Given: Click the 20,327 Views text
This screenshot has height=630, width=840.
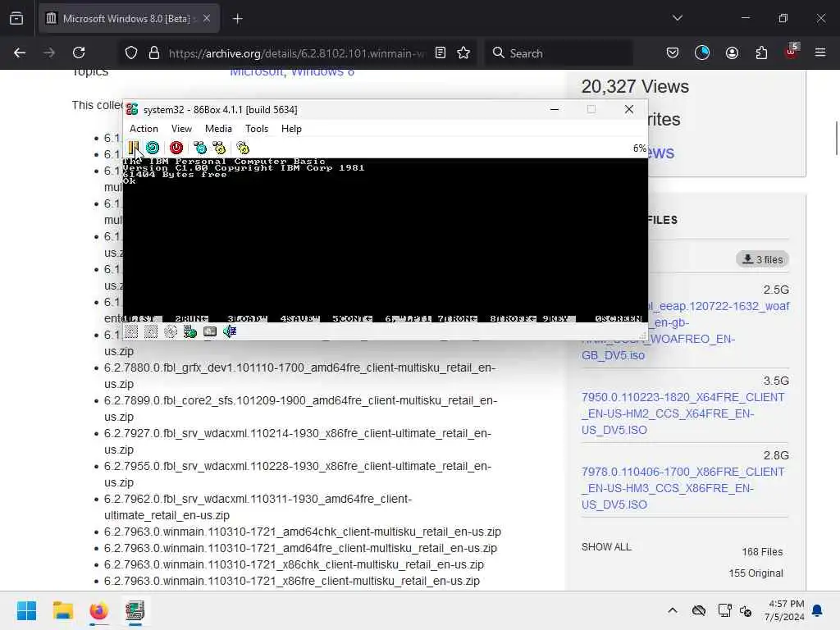Looking at the screenshot, I should click(x=636, y=86).
